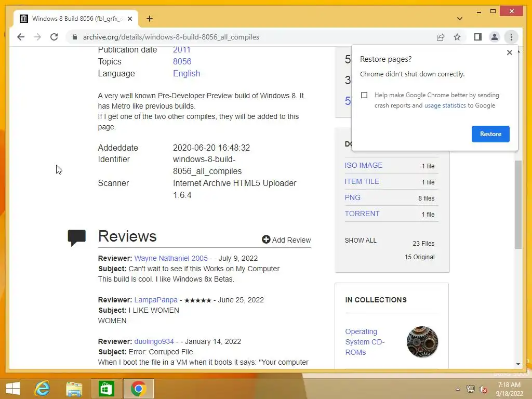Launch Internet Explorer from the taskbar

pyautogui.click(x=43, y=389)
